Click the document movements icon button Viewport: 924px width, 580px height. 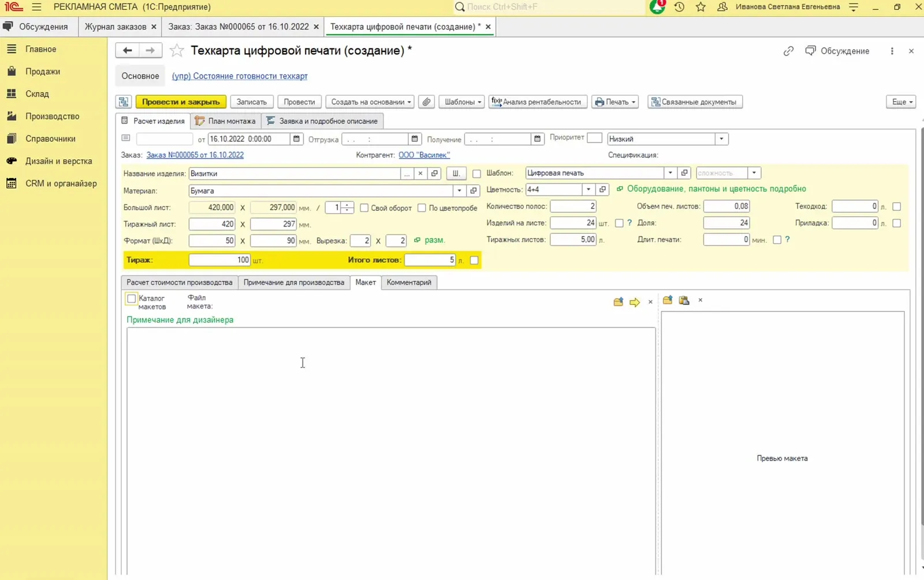[x=124, y=102]
